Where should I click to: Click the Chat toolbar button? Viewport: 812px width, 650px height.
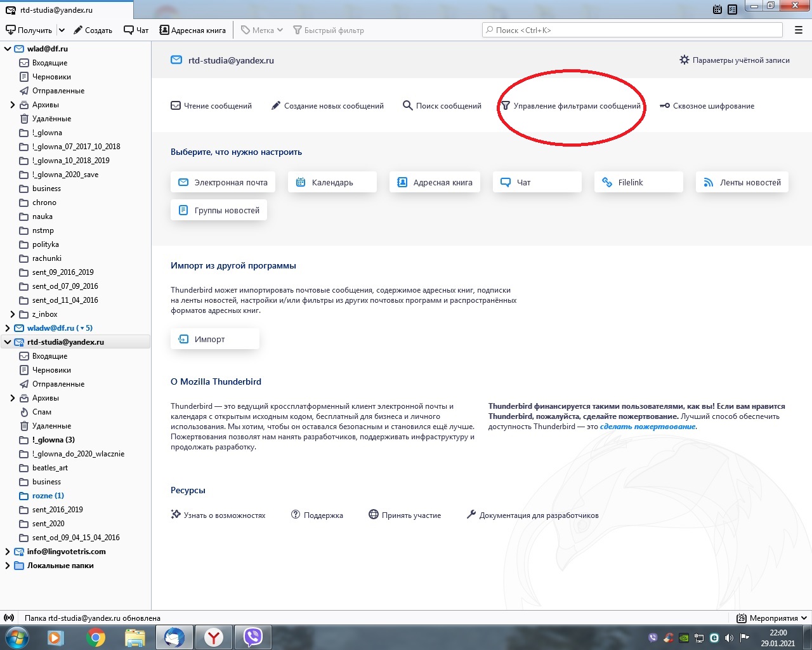[136, 30]
